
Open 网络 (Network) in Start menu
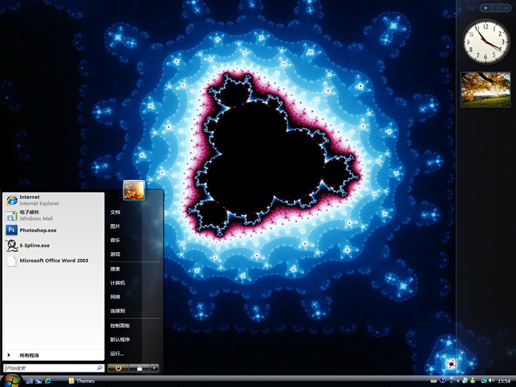click(115, 297)
